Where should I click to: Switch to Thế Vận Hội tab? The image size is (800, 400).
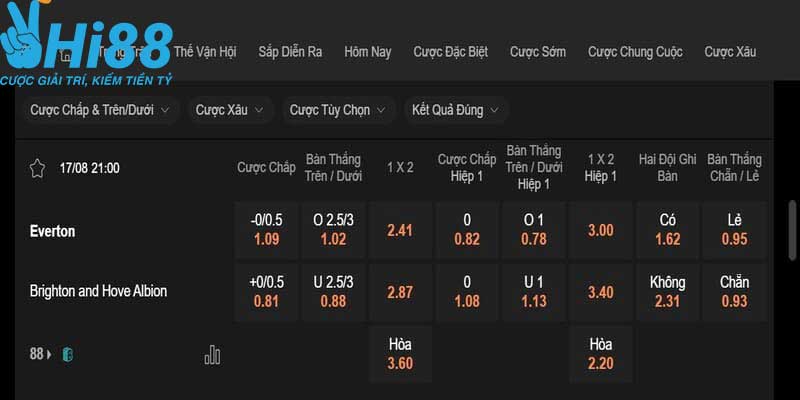[x=205, y=52]
